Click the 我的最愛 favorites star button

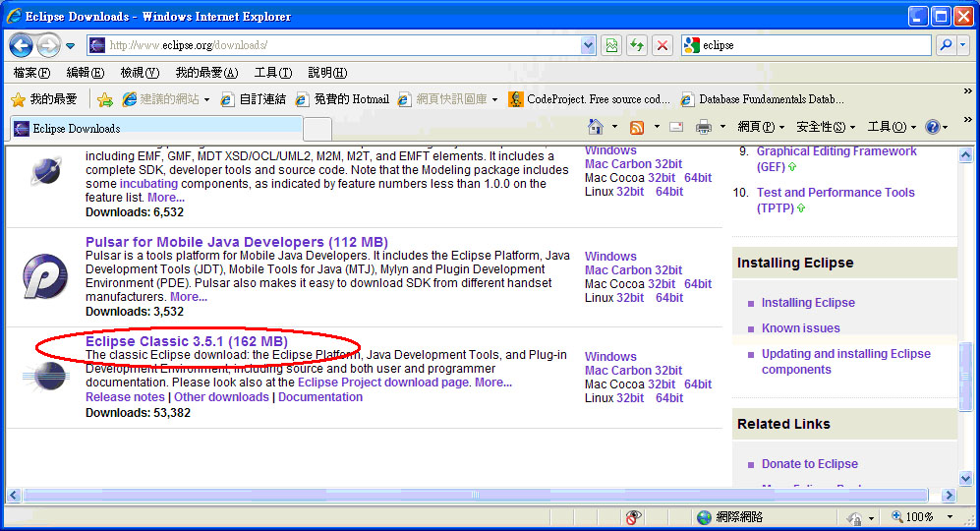44,98
